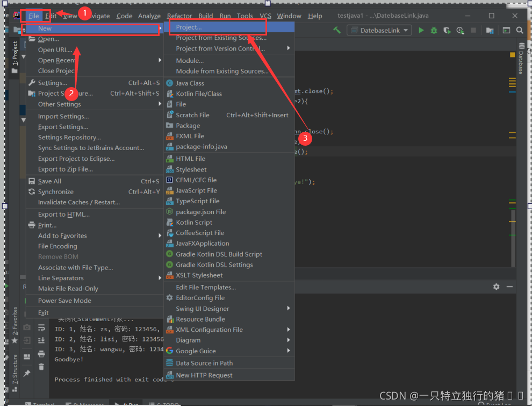Image resolution: width=532 pixels, height=406 pixels.
Task: Click the grey Stop square icon
Action: [x=473, y=30]
